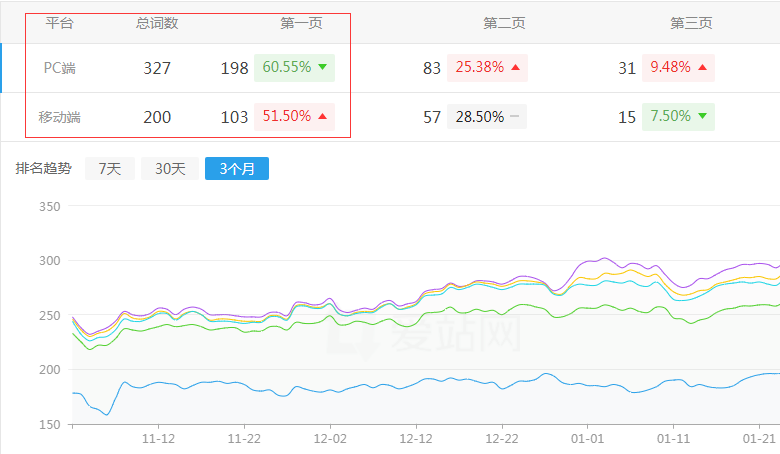Click the 排名趋势 label
Image resolution: width=780 pixels, height=454 pixels.
tap(44, 169)
